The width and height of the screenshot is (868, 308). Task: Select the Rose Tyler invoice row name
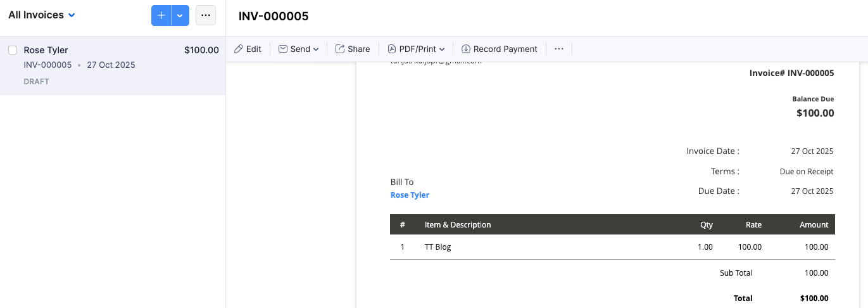[46, 50]
